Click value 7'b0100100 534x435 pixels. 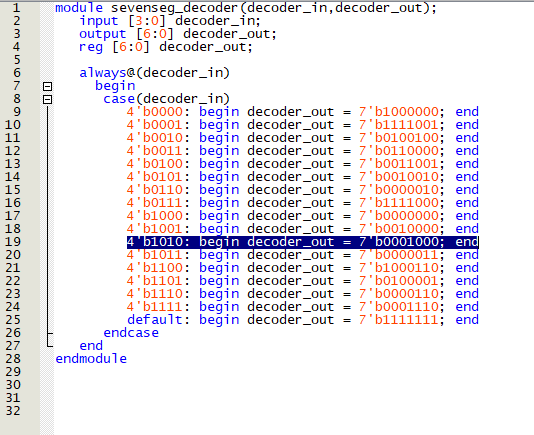coord(399,138)
